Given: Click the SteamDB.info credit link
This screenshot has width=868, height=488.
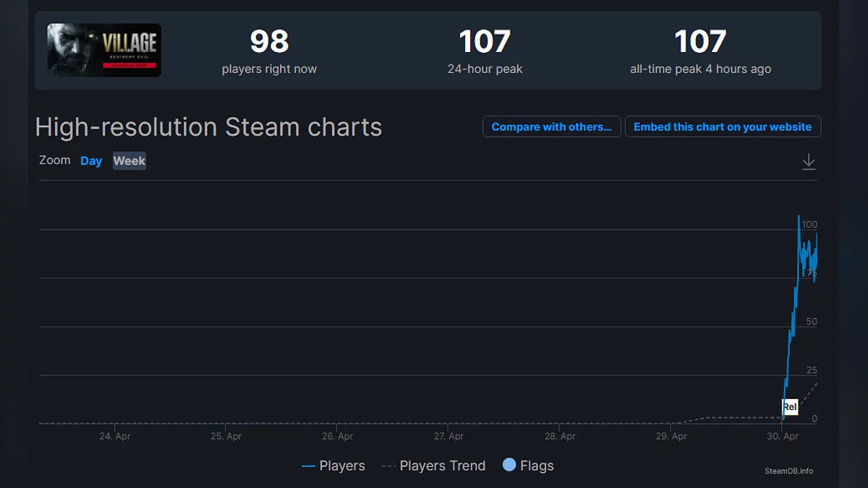Looking at the screenshot, I should [x=788, y=471].
